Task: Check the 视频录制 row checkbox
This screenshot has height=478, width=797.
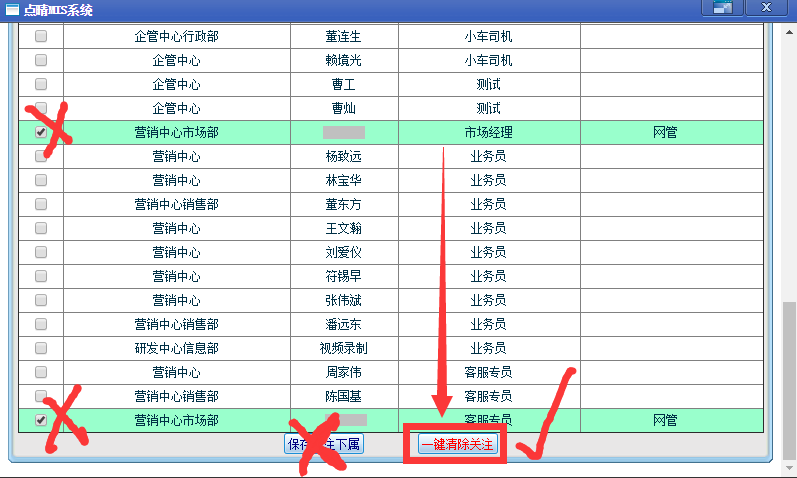Action: coord(41,348)
